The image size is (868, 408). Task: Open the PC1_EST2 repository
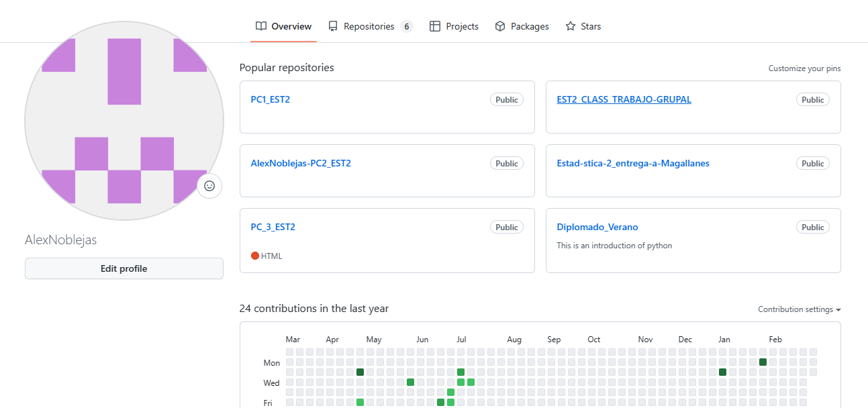pos(271,99)
